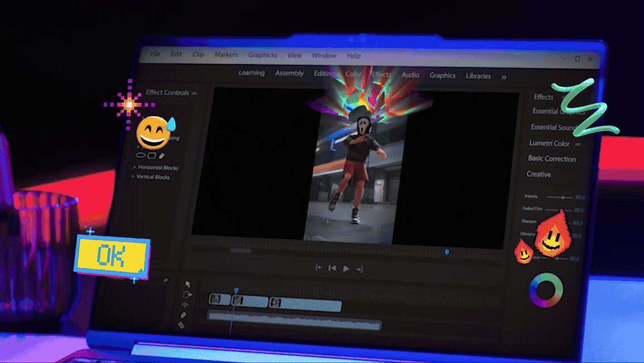Show more workspaces with double-chevron
Image resolution: width=644 pixels, height=363 pixels.
pyautogui.click(x=504, y=77)
